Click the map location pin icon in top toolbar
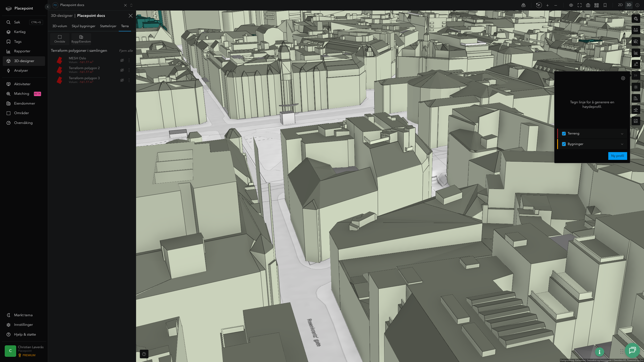Viewport: 644px width, 362px height. point(524,5)
